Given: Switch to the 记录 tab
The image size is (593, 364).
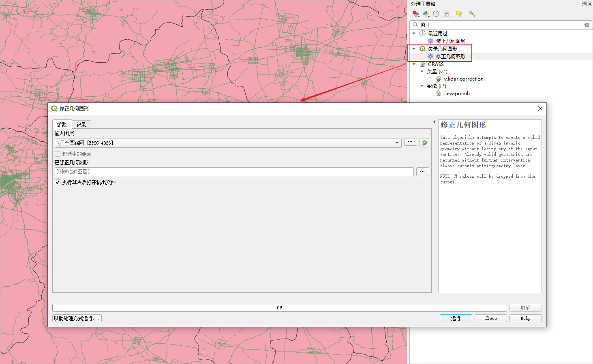Looking at the screenshot, I should coord(81,124).
